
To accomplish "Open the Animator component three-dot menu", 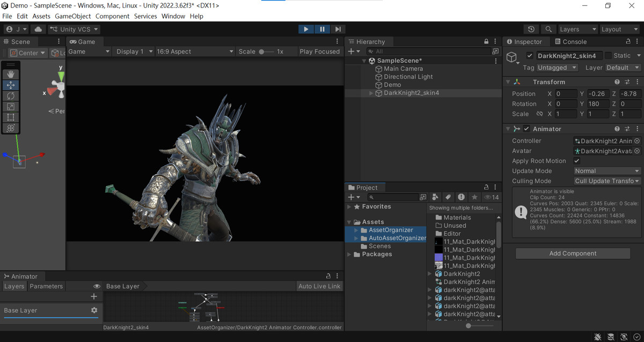I will [x=636, y=129].
